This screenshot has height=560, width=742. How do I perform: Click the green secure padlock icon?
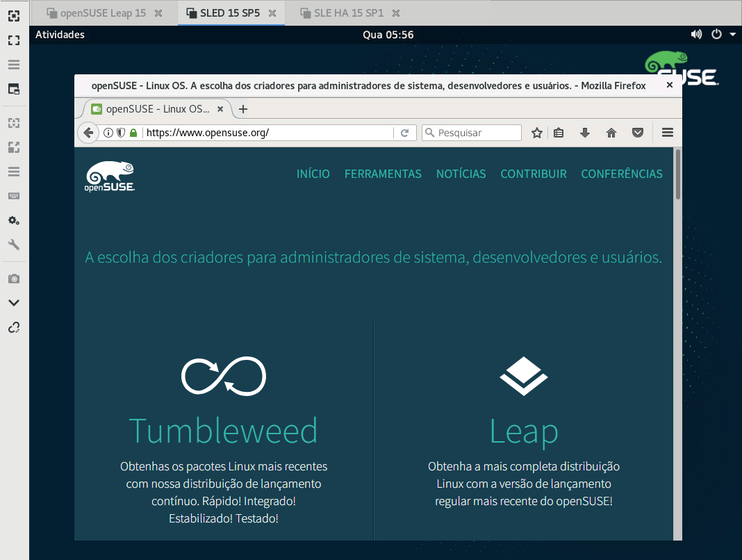(x=133, y=133)
